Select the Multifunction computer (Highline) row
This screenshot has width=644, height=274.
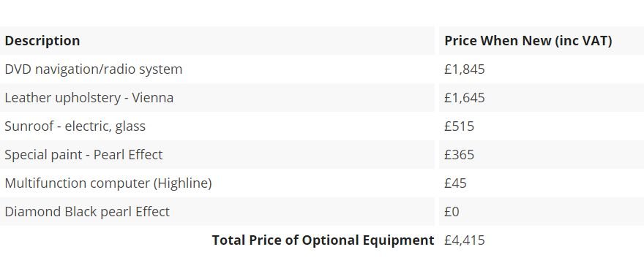pyautogui.click(x=322, y=183)
